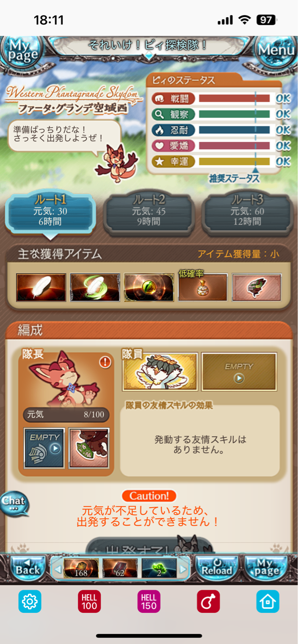Image resolution: width=298 pixels, height=644 pixels.
Task: Select the ルート3 route tab
Action: (x=247, y=211)
